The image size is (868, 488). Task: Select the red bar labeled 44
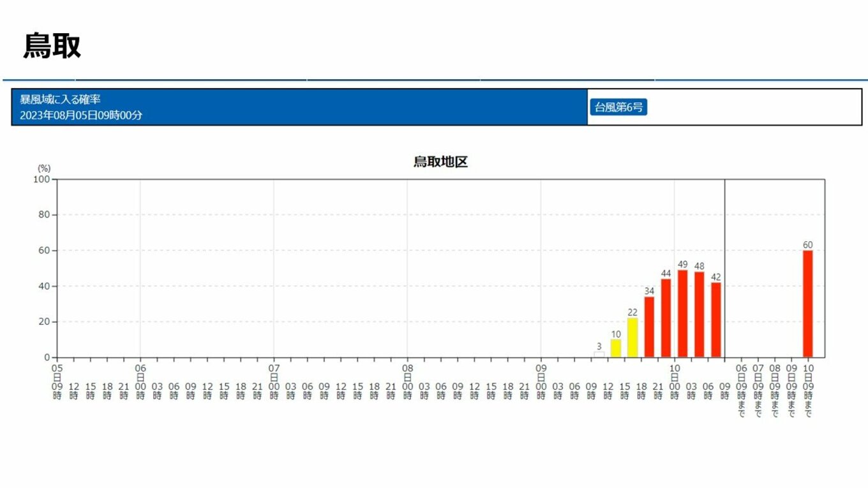coord(666,318)
